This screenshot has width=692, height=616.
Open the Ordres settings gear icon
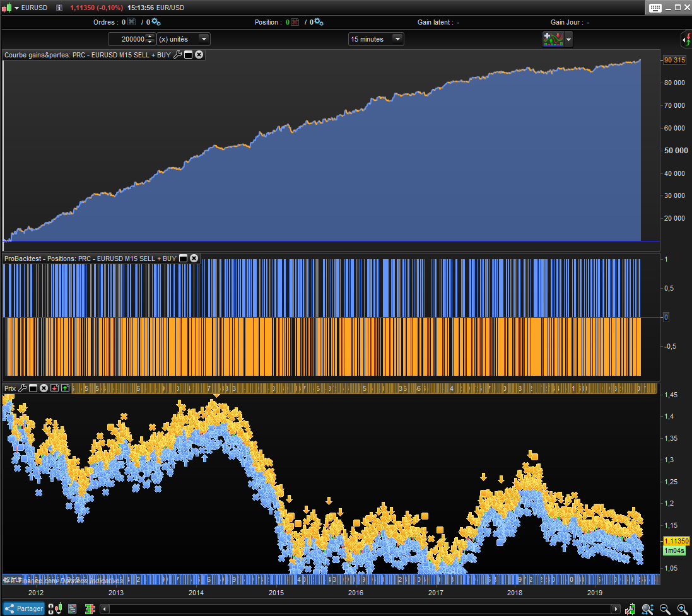tap(156, 22)
